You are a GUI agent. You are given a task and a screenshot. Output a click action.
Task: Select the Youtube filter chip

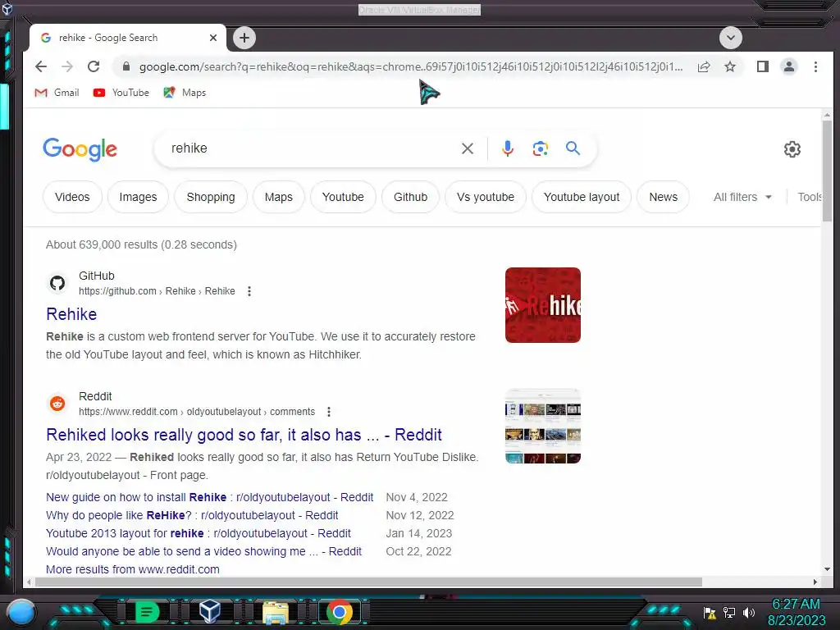tap(343, 197)
